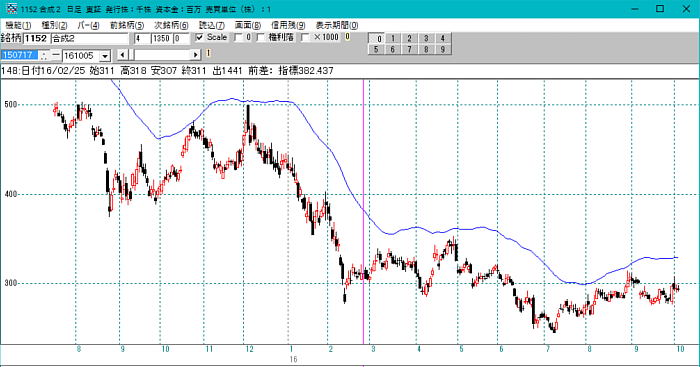Viewport: 700px width, 367px height.
Task: Go to next stock via 次銘柄(6)
Action: click(x=171, y=25)
